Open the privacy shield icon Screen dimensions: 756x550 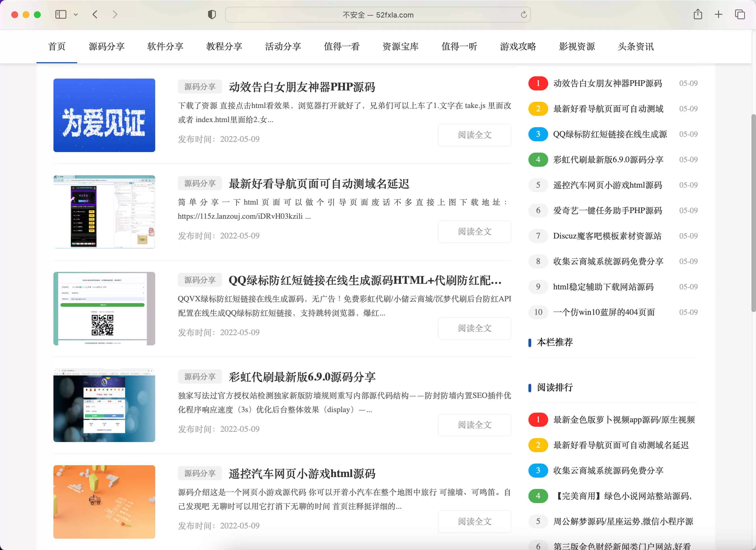pos(212,15)
